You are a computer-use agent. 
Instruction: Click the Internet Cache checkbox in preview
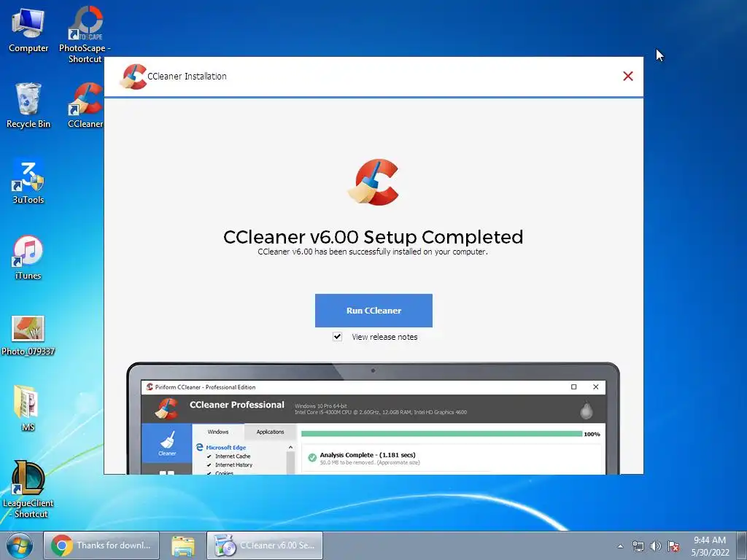point(209,456)
